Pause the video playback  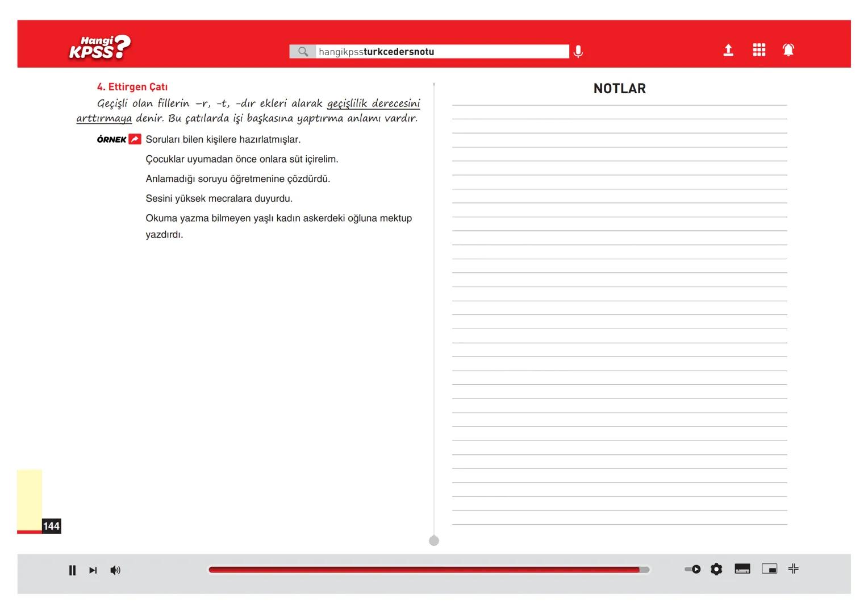coord(72,570)
